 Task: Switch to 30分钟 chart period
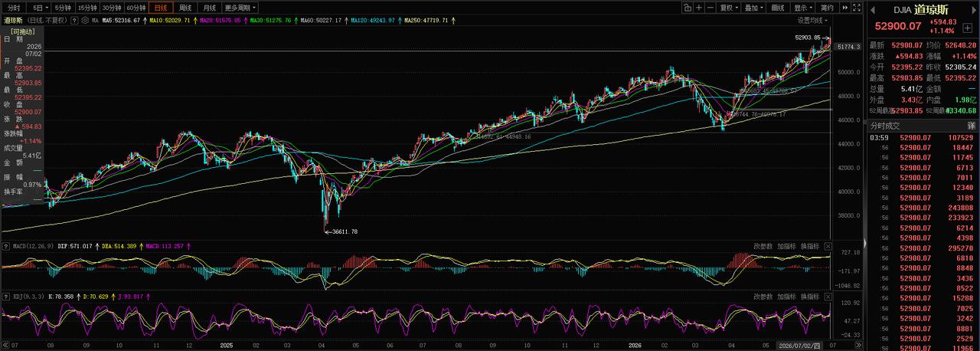pos(112,8)
